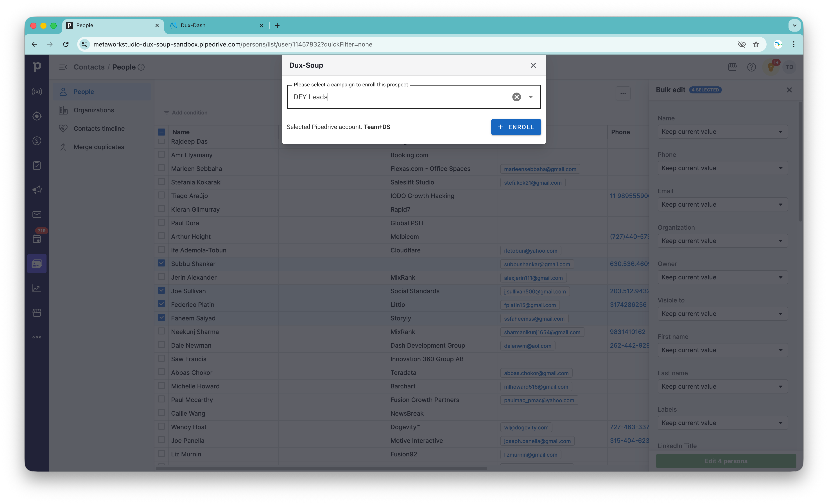Viewport: 828px width, 504px height.
Task: Open the Projects checklist icon in sidebar
Action: coord(37,165)
